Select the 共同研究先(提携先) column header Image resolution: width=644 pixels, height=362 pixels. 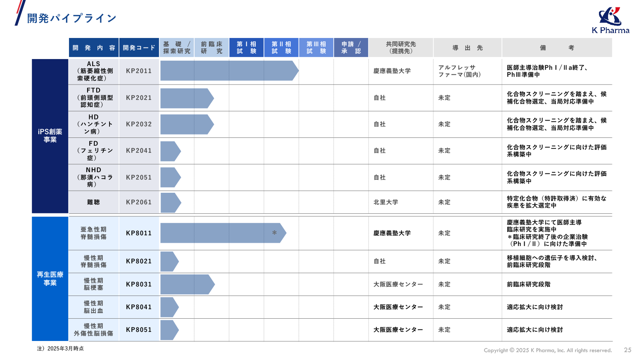[x=401, y=47]
